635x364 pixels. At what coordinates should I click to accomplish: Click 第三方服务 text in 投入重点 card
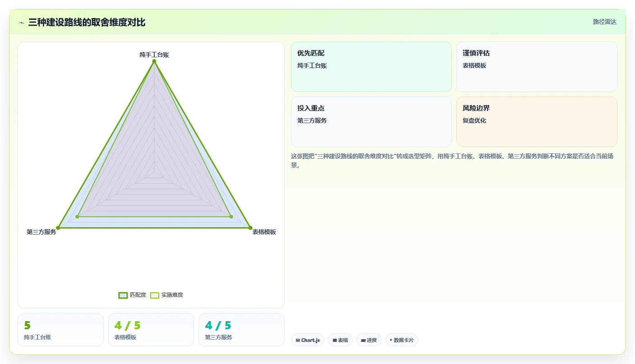pos(312,121)
